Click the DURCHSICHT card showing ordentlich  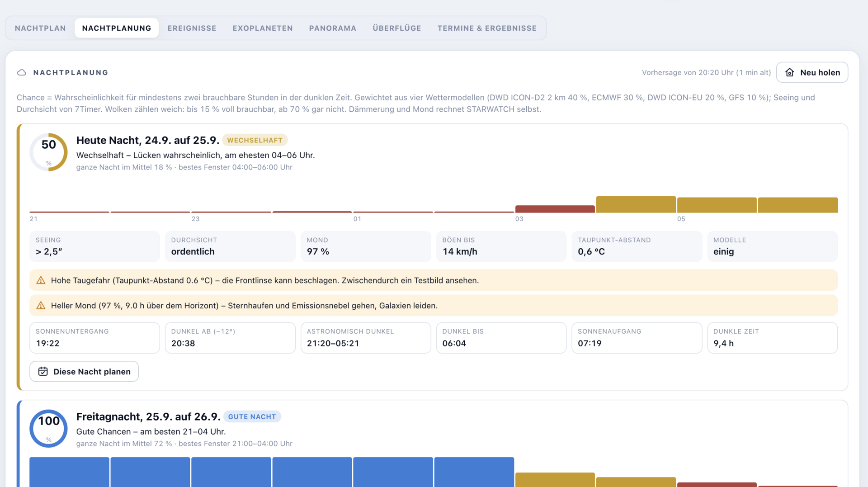(230, 246)
